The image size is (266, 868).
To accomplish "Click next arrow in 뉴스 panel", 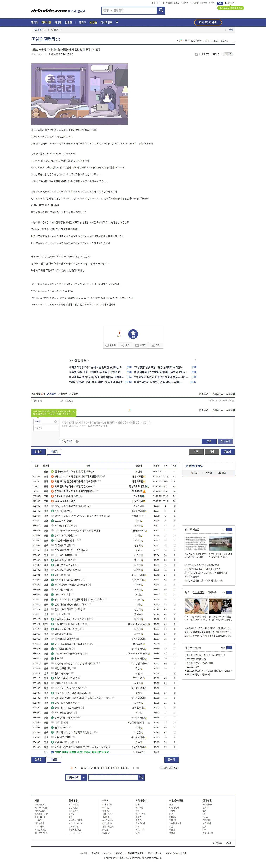I will click(x=231, y=592).
